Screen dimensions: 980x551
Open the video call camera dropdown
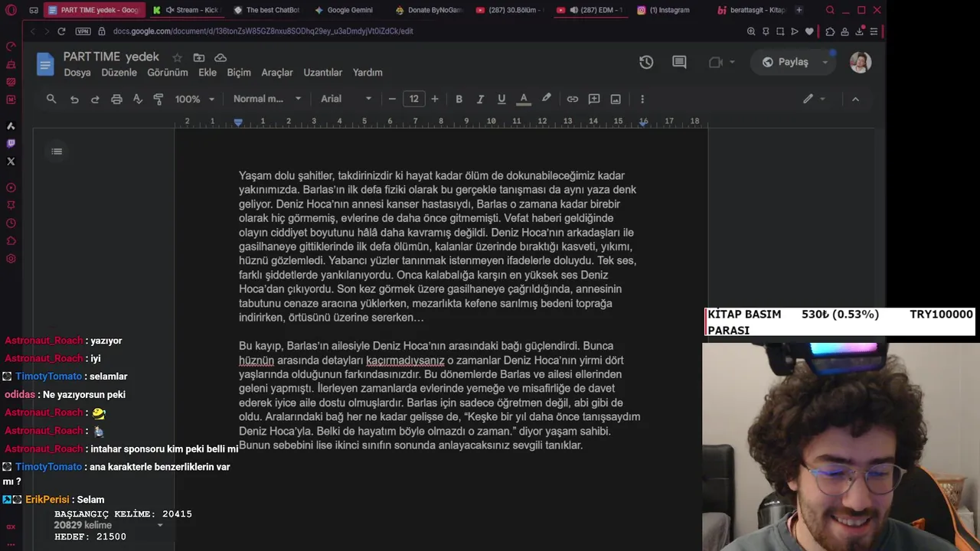(722, 62)
